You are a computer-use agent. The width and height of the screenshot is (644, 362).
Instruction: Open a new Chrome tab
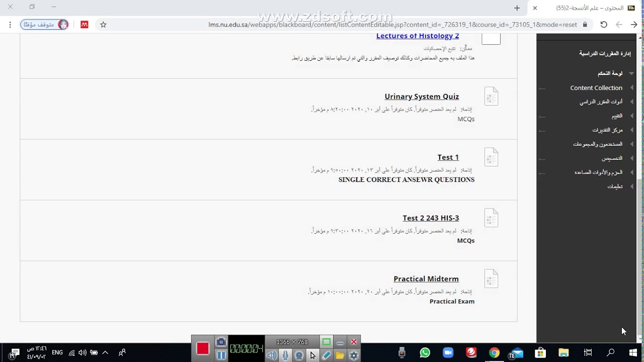(x=517, y=8)
